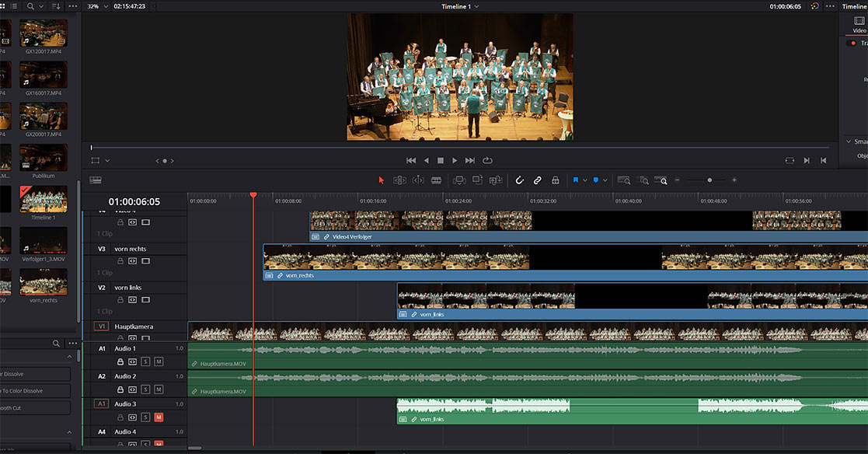Solo the Audio 1 track
Viewport: 868px width, 454px height.
click(x=145, y=361)
